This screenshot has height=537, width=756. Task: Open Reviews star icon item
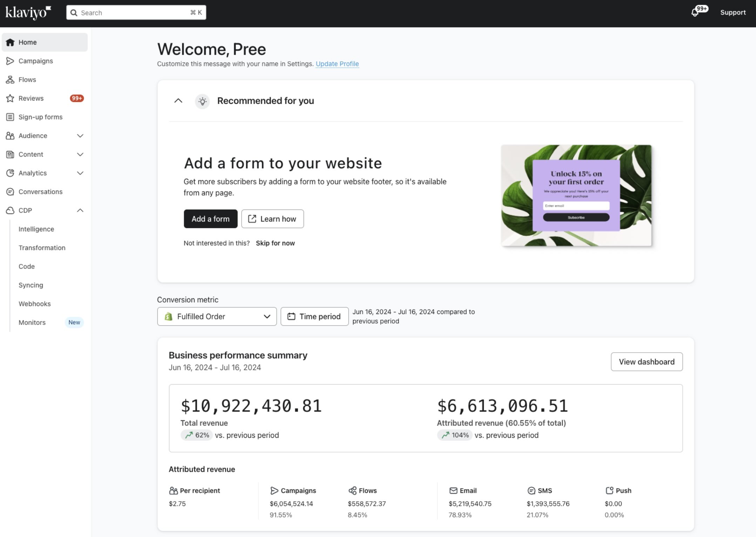click(x=10, y=98)
